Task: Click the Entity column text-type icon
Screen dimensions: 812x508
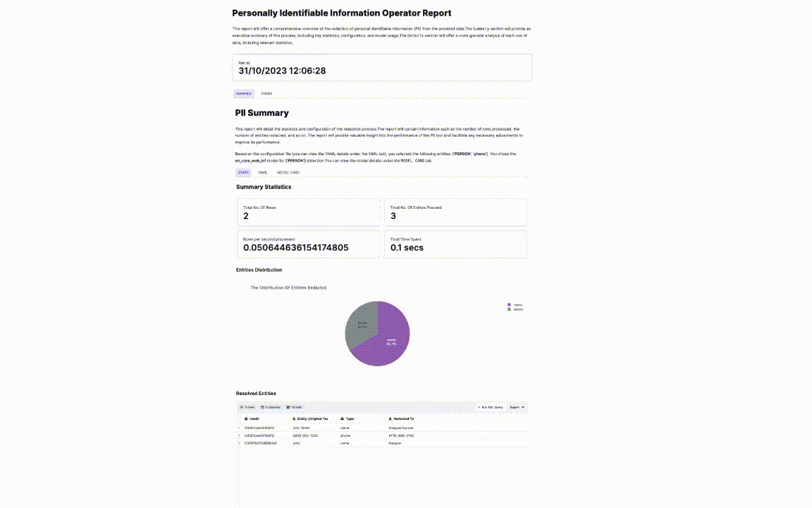Action: click(294, 418)
